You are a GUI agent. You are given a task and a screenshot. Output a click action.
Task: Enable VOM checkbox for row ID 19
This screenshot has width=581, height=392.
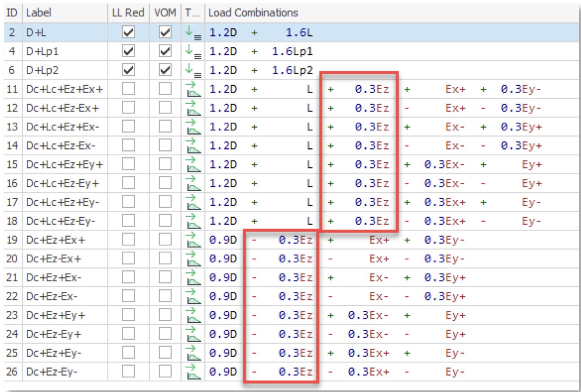[165, 239]
